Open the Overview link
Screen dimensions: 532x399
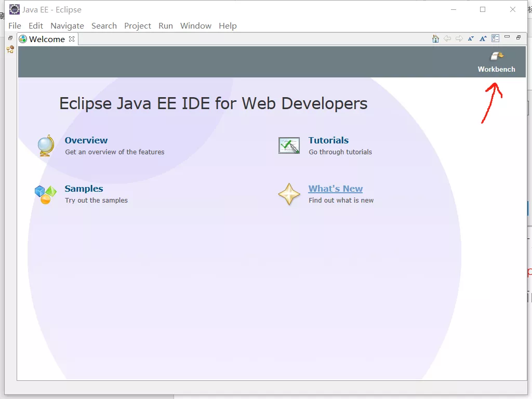pyautogui.click(x=86, y=140)
